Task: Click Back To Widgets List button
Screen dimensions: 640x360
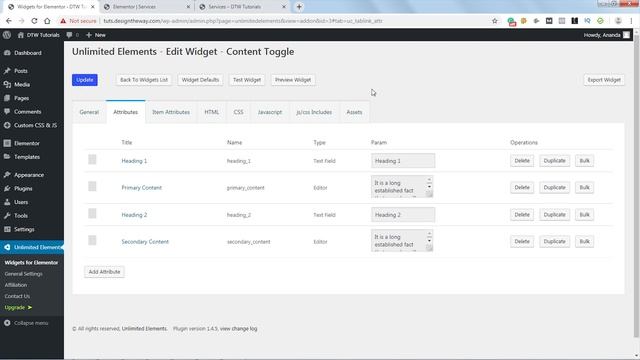Action: coord(144,80)
